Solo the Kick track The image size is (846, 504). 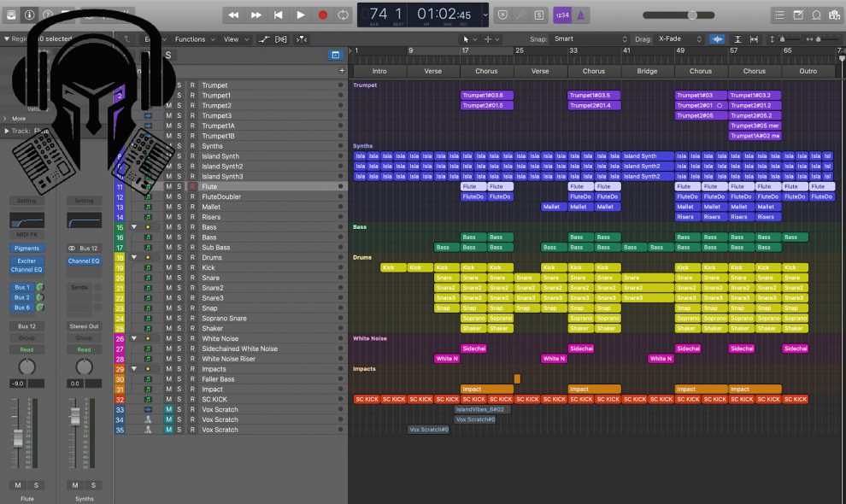tap(179, 267)
